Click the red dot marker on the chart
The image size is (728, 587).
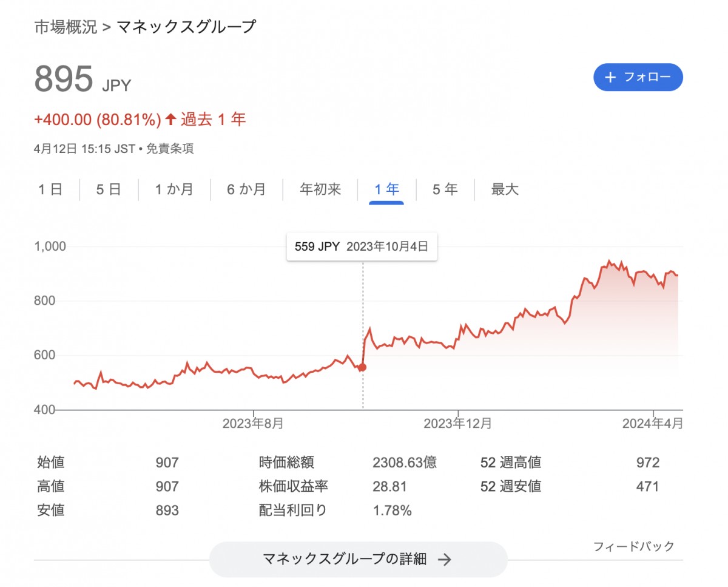(362, 367)
